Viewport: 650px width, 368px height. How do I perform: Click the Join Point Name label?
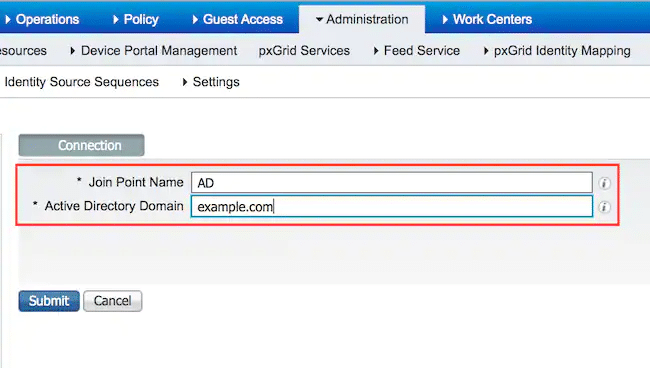point(136,182)
